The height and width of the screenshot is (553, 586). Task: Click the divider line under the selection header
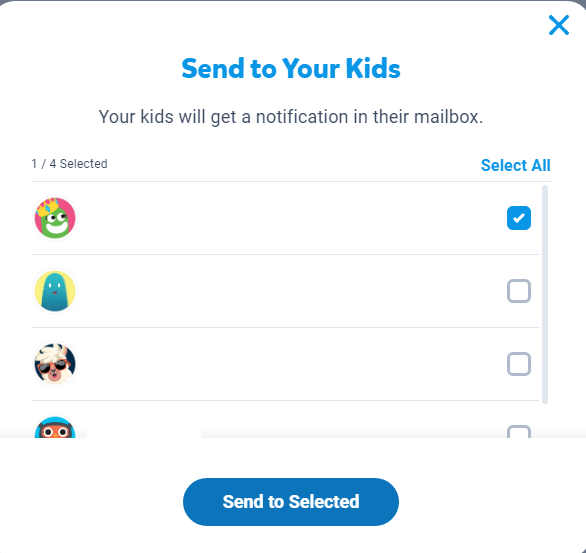291,182
